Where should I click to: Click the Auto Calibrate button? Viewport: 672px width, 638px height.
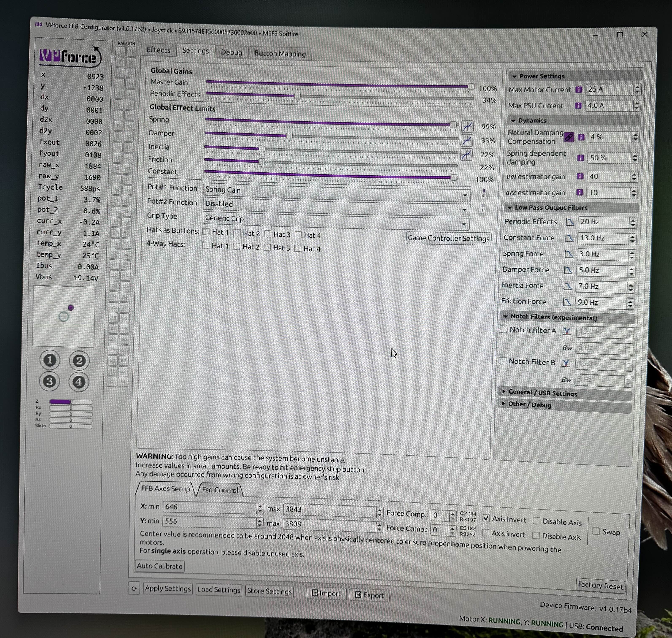click(160, 566)
